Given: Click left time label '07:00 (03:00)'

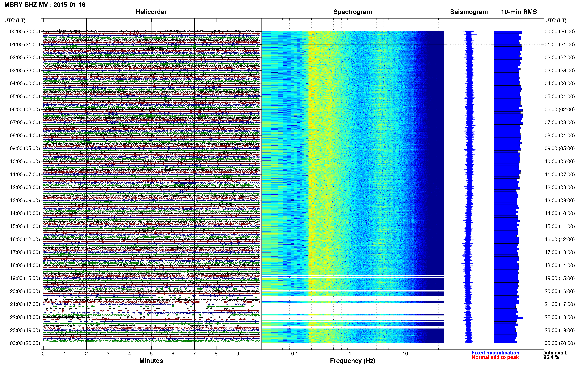Looking at the screenshot, I should point(25,122).
